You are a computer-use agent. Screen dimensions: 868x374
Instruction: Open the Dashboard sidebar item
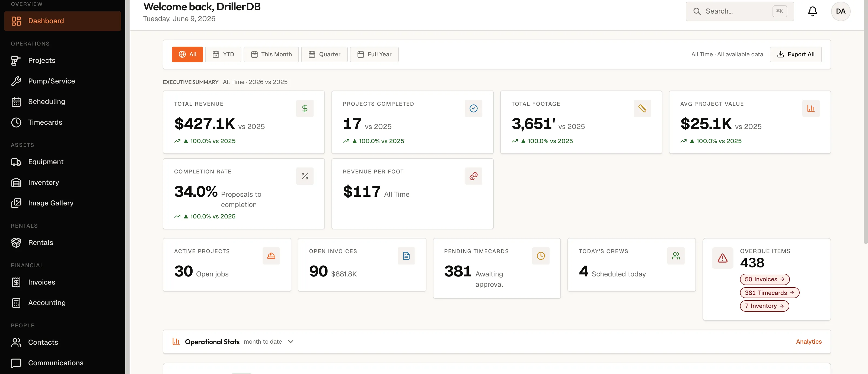(x=62, y=21)
